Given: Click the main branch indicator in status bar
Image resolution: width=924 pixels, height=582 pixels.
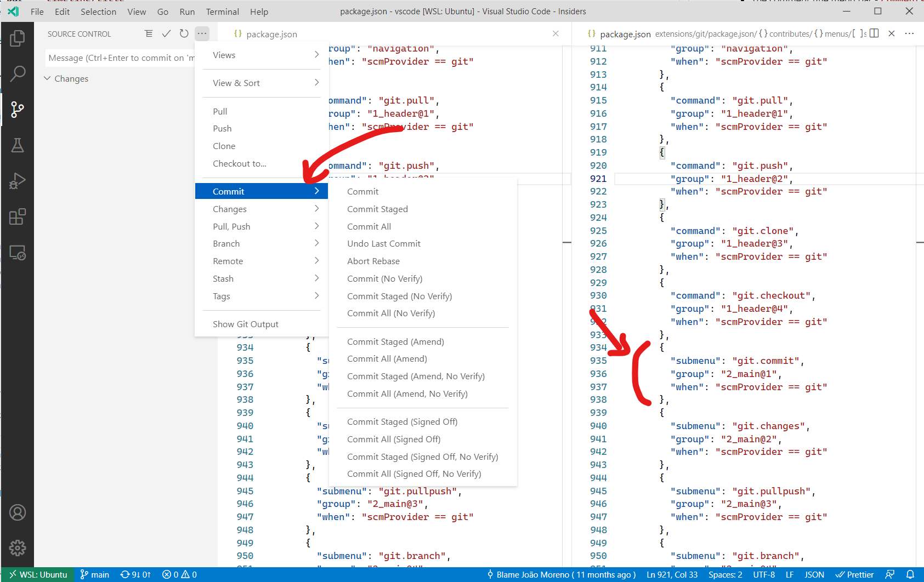Looking at the screenshot, I should coord(94,574).
